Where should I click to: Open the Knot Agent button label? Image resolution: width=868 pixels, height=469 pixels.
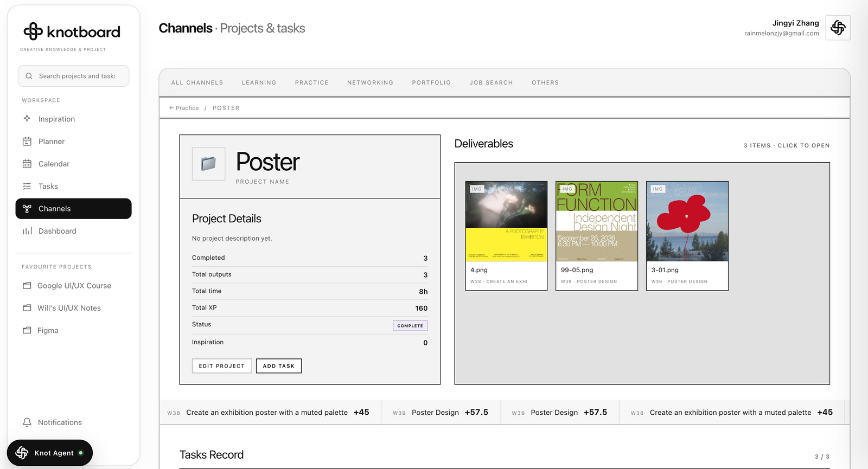click(x=54, y=453)
